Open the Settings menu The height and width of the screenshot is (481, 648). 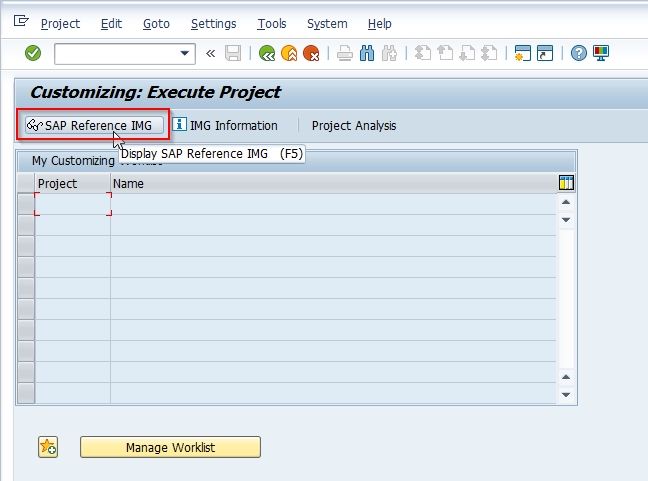coord(214,24)
